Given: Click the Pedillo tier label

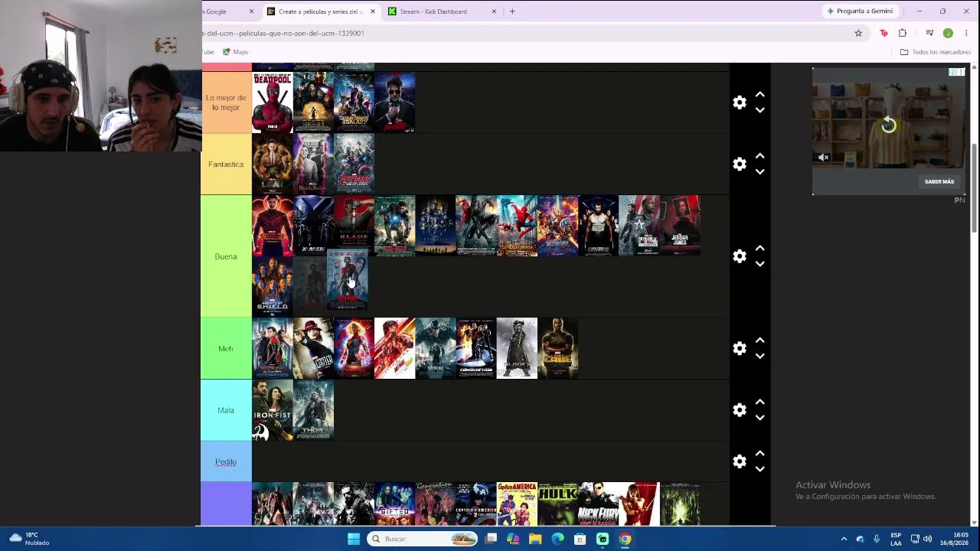Looking at the screenshot, I should click(226, 461).
